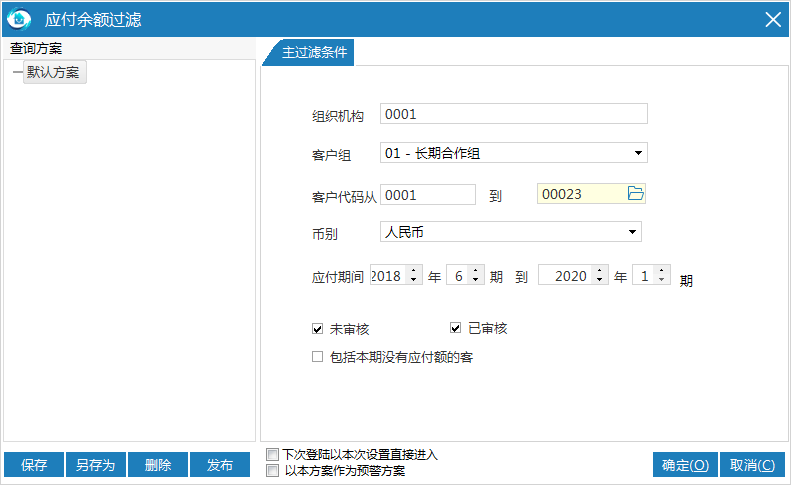Toggle the 未审核 checkbox
Viewport: 791px width, 485px height.
point(317,329)
